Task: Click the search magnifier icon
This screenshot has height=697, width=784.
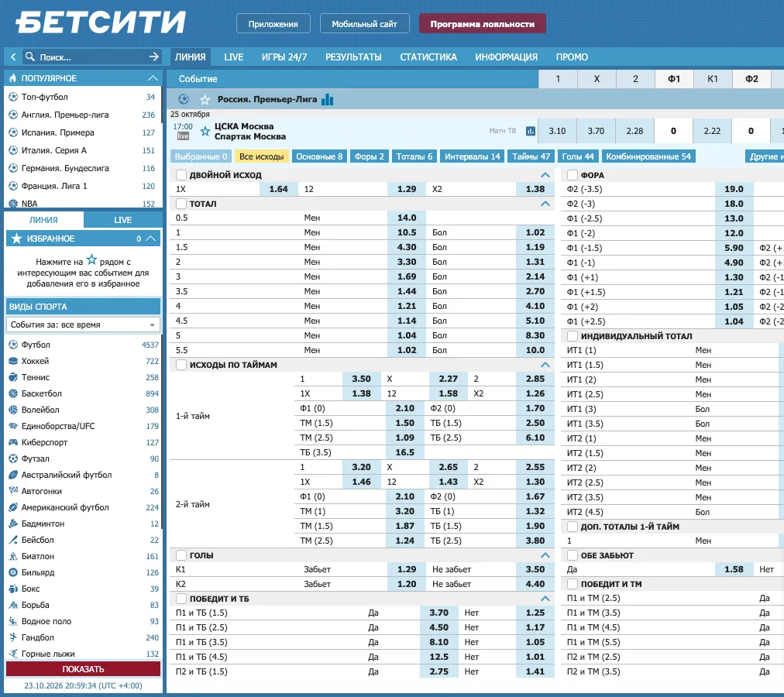Action: click(30, 57)
